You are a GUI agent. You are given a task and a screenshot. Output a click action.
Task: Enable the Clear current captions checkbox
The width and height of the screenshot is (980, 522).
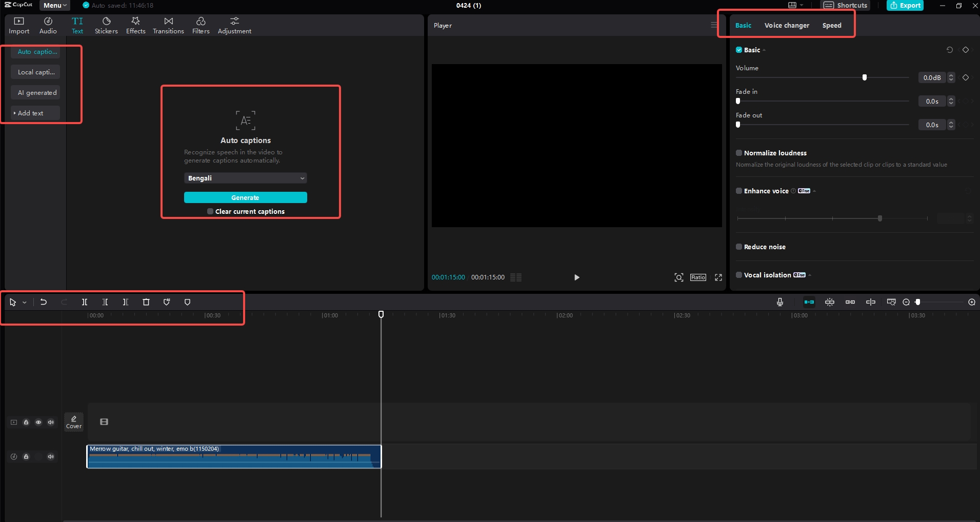(x=210, y=211)
